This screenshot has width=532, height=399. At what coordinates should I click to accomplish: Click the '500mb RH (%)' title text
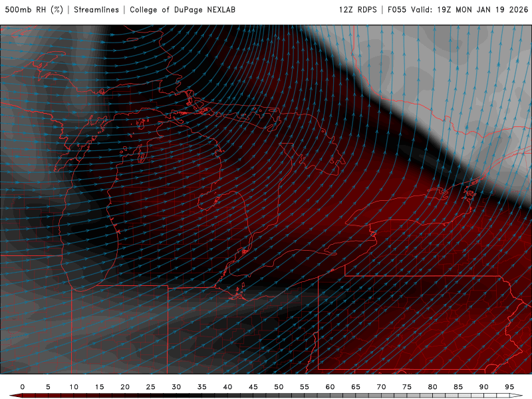point(34,10)
